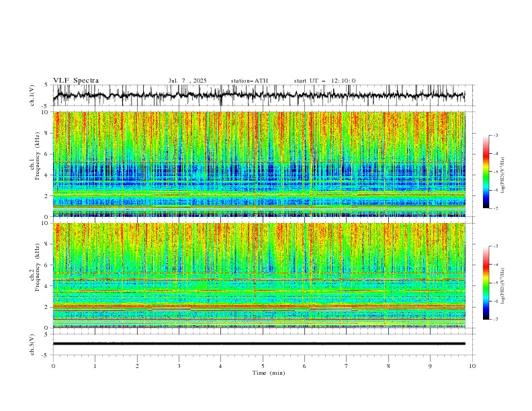Click time-axis tick label "2" at the bottom
The image size is (532, 411).
pyautogui.click(x=137, y=366)
